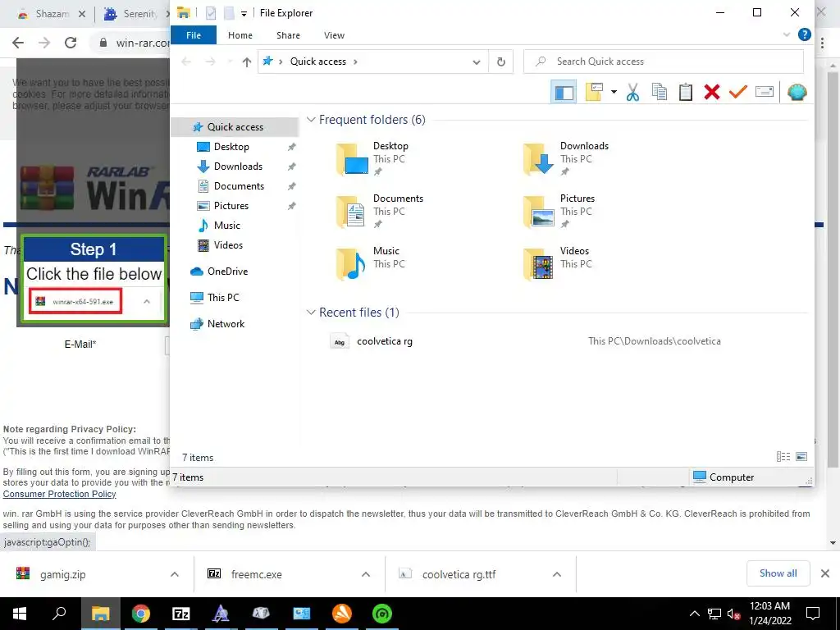The height and width of the screenshot is (630, 840).
Task: Click the Up one level arrow
Action: coord(246,62)
